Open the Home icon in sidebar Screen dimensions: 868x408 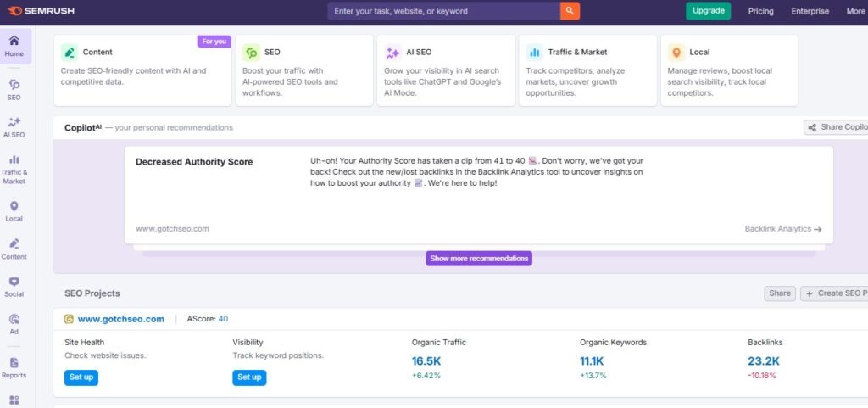pos(14,41)
